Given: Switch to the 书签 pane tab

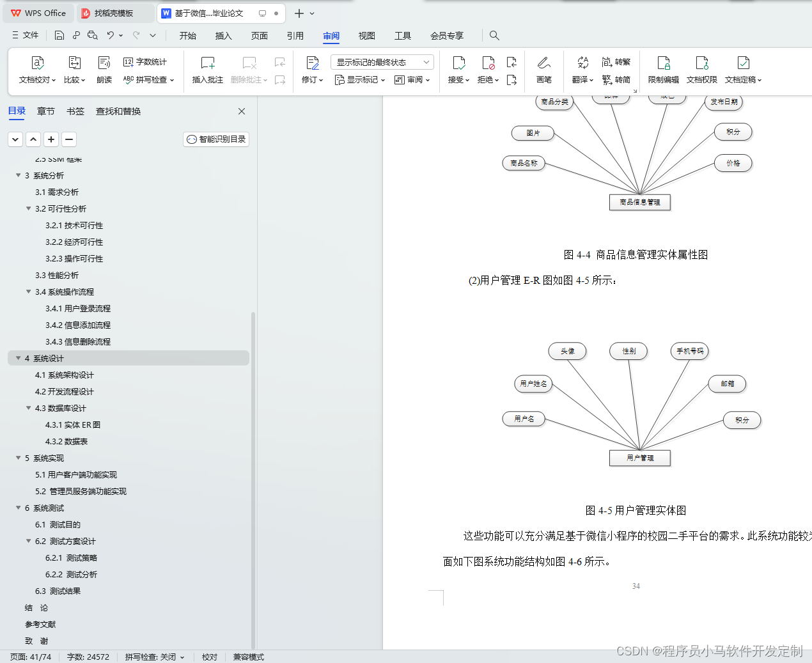Looking at the screenshot, I should [x=75, y=111].
